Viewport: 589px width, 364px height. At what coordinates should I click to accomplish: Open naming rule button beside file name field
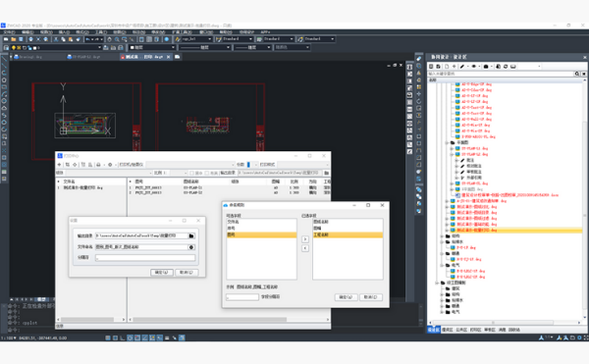tap(191, 247)
